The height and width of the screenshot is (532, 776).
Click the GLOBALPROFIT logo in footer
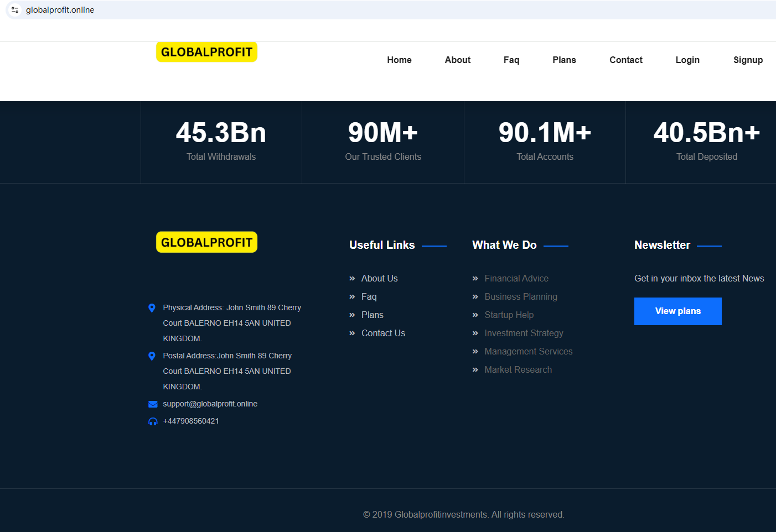pos(206,242)
